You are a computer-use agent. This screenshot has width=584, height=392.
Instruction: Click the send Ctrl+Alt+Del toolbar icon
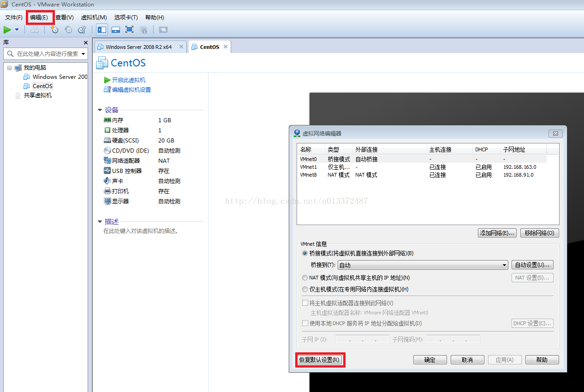[35, 30]
